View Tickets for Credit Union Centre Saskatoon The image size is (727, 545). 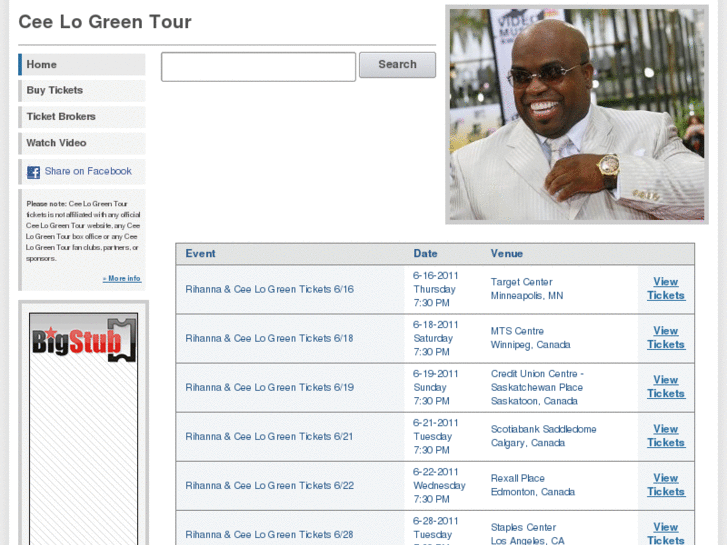pyautogui.click(x=666, y=387)
